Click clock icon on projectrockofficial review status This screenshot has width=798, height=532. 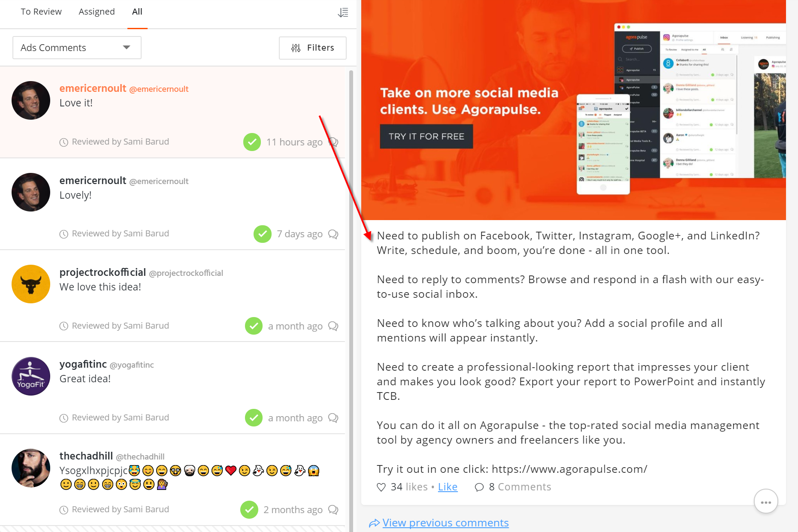tap(63, 326)
